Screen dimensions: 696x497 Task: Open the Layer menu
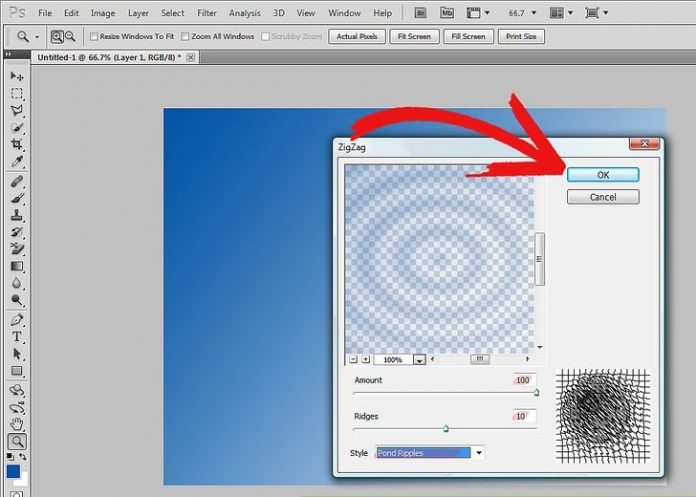(x=138, y=13)
